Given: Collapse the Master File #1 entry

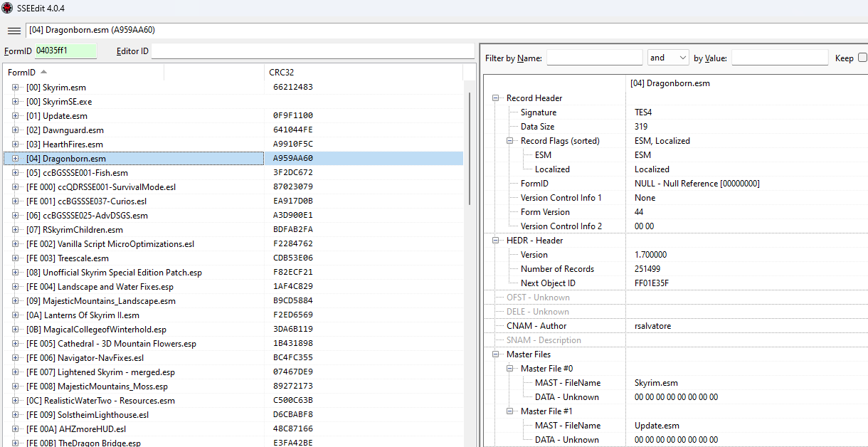Looking at the screenshot, I should (509, 411).
